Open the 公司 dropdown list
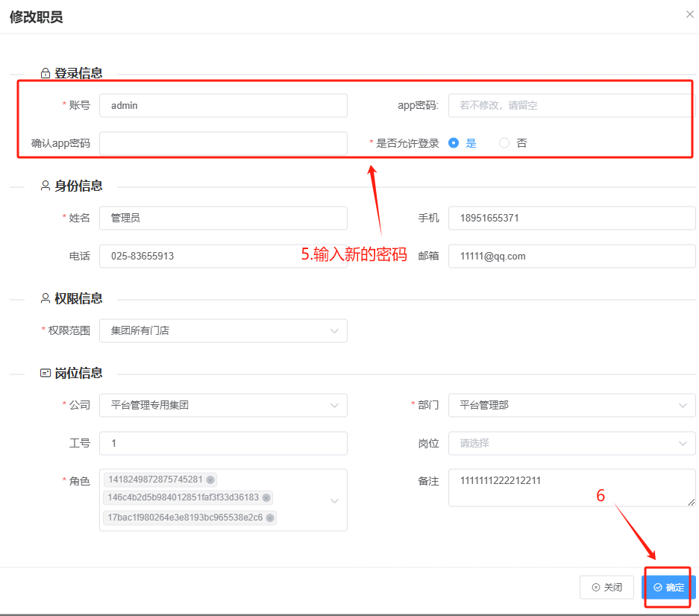699x616 pixels. [333, 405]
